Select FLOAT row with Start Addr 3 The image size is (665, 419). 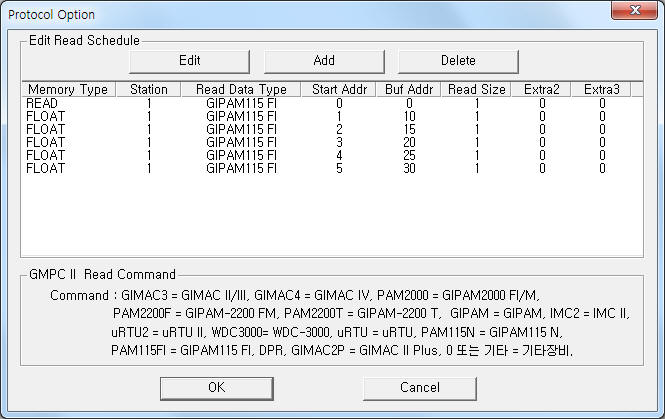[332, 142]
